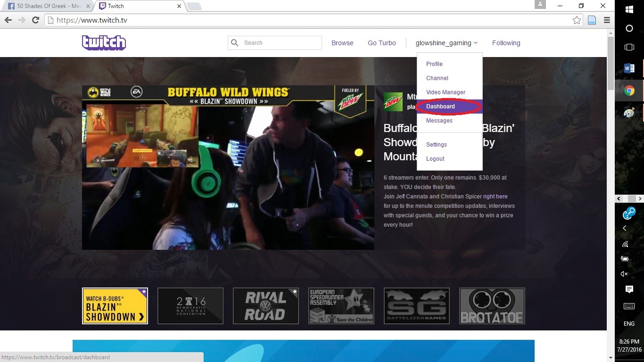Viewport: 644px width, 362px height.
Task: Choose Dashboard in the account menu
Action: (450, 107)
